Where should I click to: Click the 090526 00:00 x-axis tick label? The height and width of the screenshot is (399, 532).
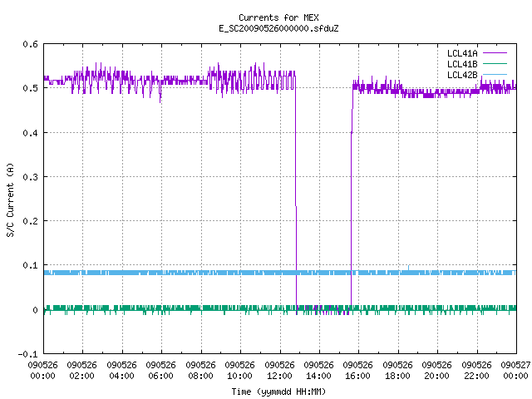tap(42, 370)
